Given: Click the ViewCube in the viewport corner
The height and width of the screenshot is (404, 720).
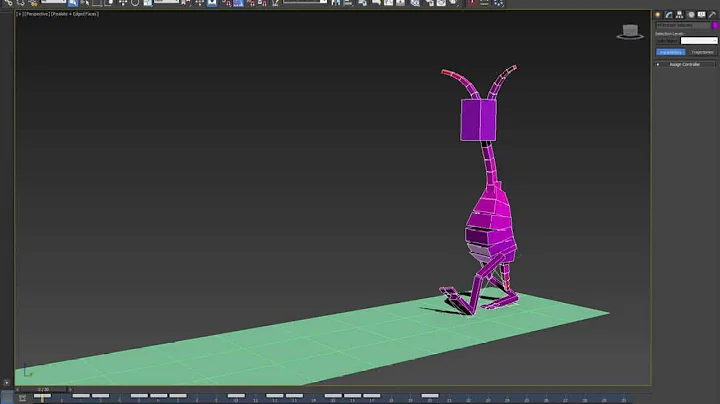Looking at the screenshot, I should coord(630,32).
